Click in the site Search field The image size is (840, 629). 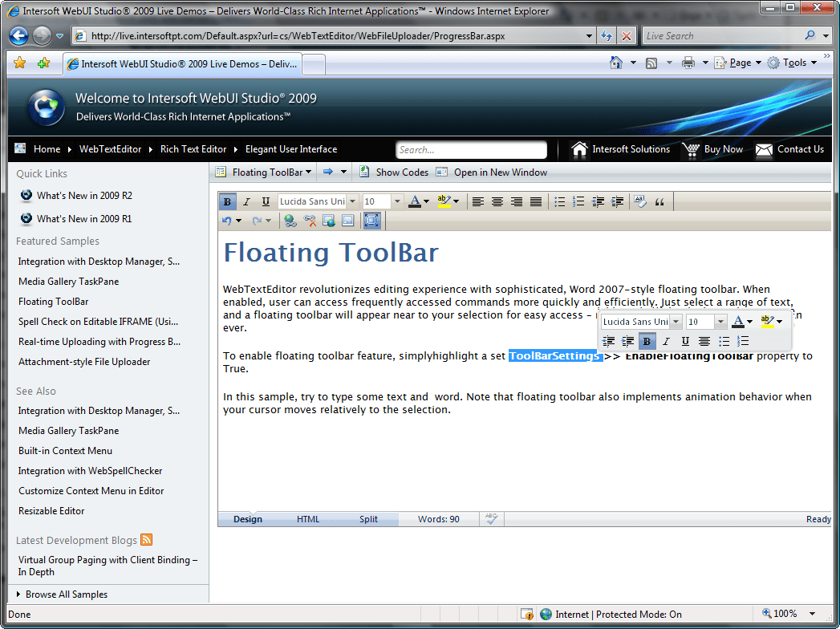pos(472,150)
